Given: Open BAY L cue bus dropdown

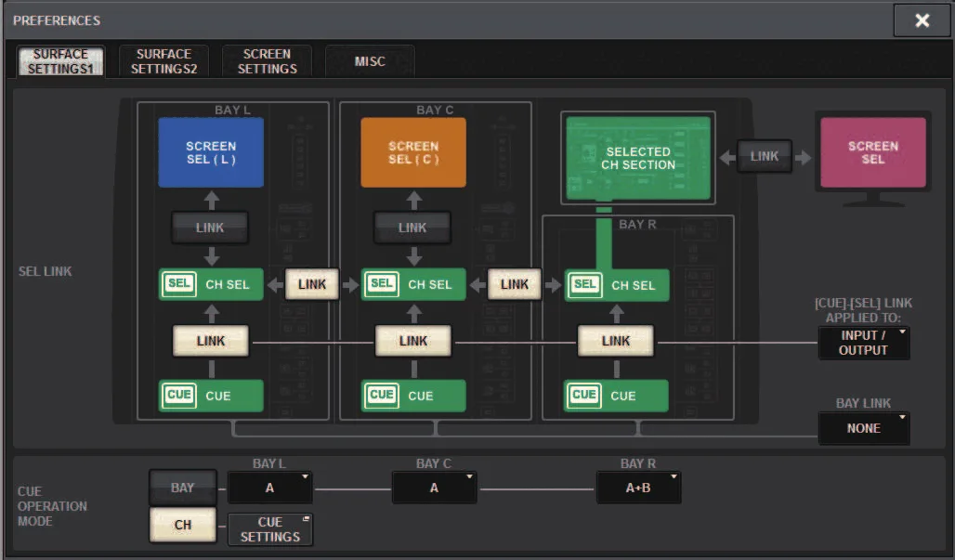Looking at the screenshot, I should 269,488.
